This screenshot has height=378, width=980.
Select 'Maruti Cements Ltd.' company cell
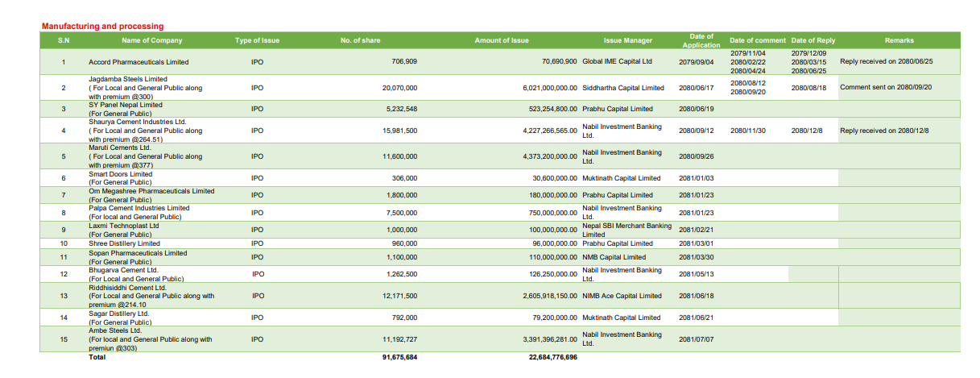coord(119,147)
